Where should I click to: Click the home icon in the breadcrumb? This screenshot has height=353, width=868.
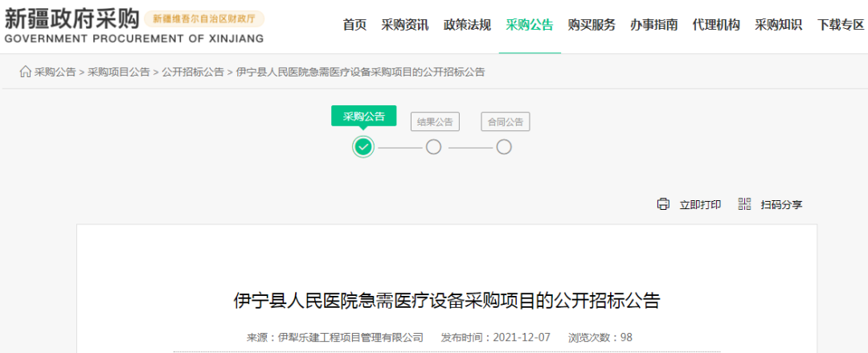point(26,72)
